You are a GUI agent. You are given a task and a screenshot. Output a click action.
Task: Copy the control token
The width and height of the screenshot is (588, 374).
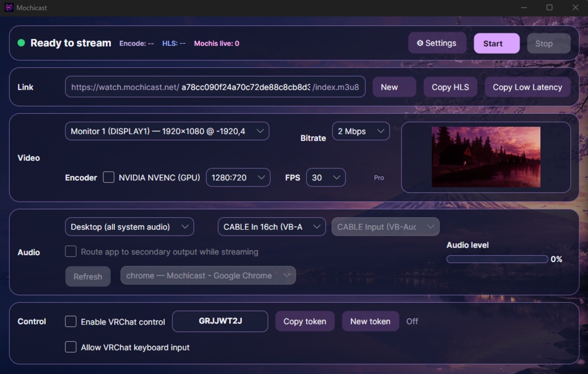[x=305, y=321]
